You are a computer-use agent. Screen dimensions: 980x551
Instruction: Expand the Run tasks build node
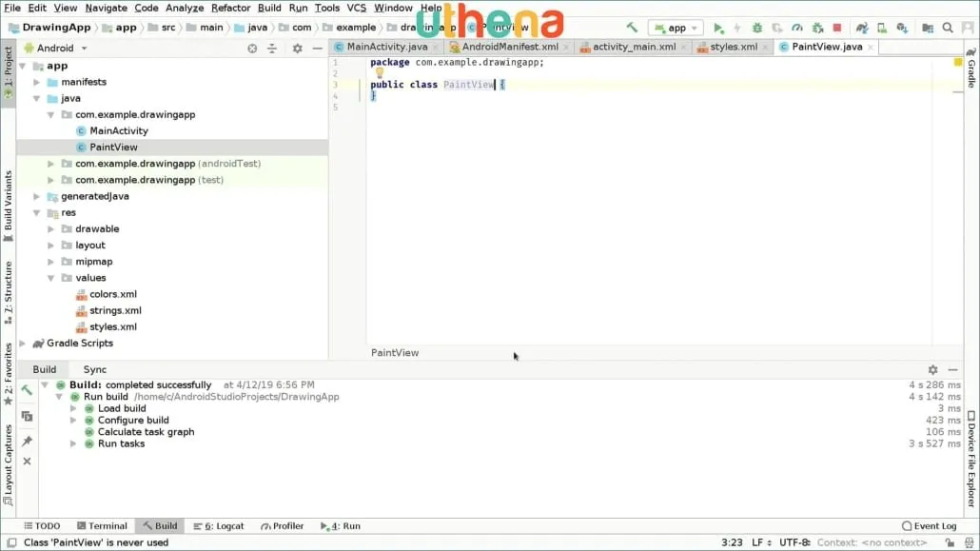pyautogui.click(x=74, y=444)
